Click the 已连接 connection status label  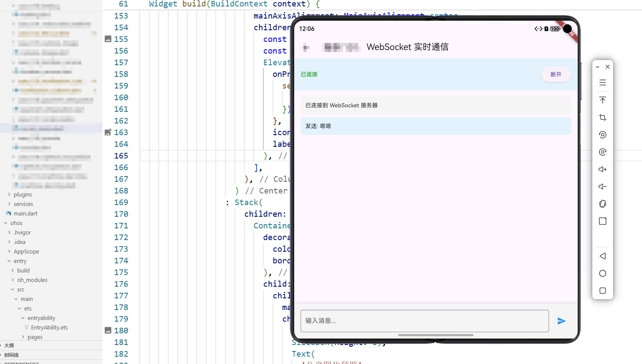(x=309, y=74)
